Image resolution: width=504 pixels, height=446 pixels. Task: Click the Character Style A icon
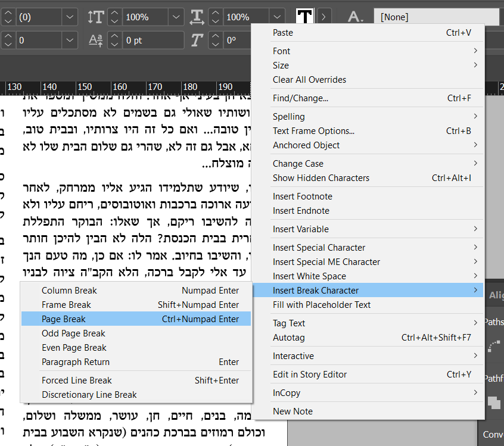pos(356,17)
